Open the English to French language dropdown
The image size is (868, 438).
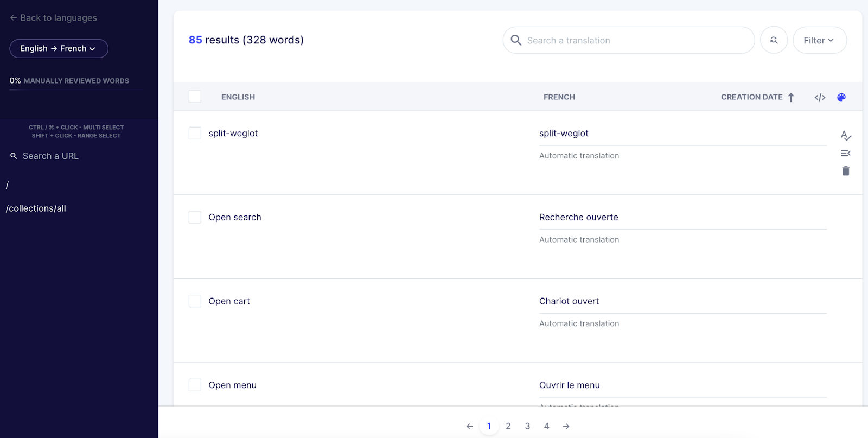(x=59, y=48)
